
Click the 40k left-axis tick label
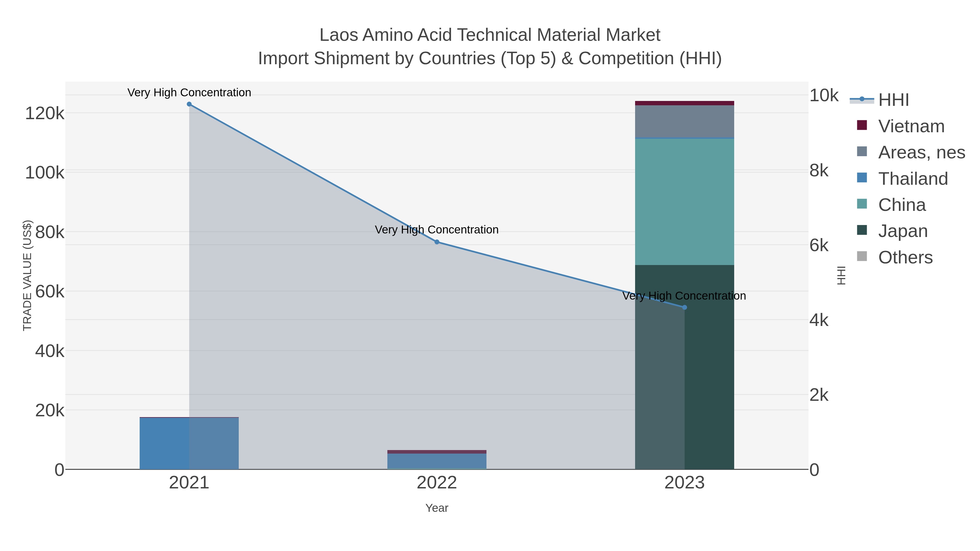[x=50, y=351]
